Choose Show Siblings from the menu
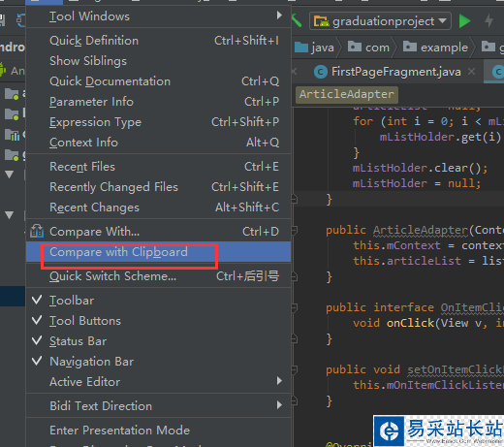Viewport: 504px width, 447px height. pyautogui.click(x=158, y=61)
